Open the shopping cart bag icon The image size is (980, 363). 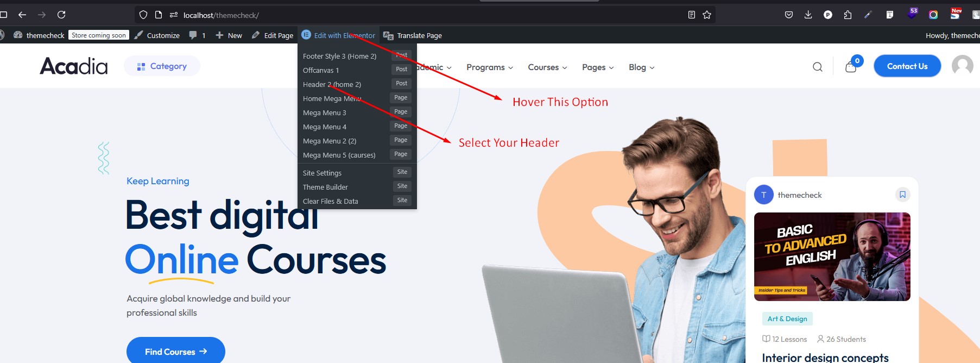pos(851,67)
